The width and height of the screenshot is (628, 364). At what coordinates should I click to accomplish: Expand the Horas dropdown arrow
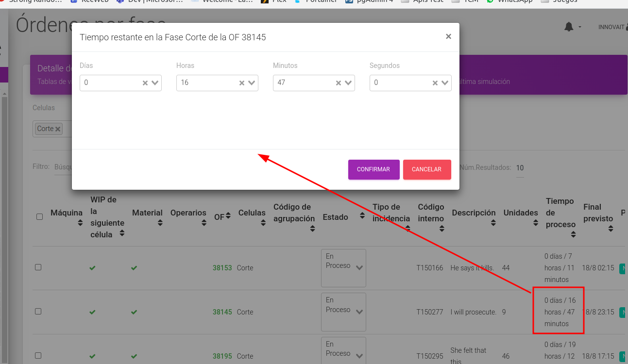pos(252,83)
